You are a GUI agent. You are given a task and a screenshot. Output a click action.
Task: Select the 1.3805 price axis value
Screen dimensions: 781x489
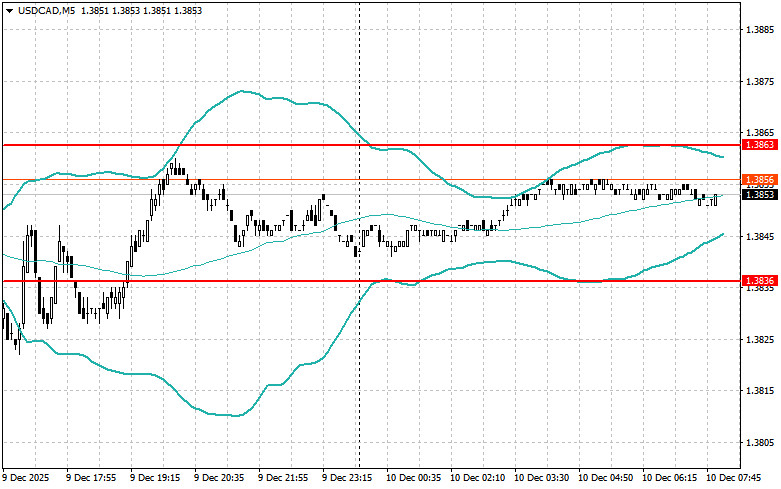760,443
